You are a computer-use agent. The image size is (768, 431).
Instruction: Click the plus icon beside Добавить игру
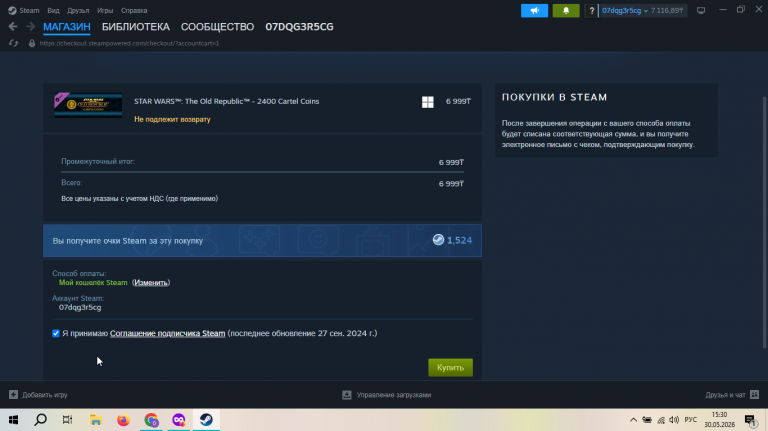point(13,395)
